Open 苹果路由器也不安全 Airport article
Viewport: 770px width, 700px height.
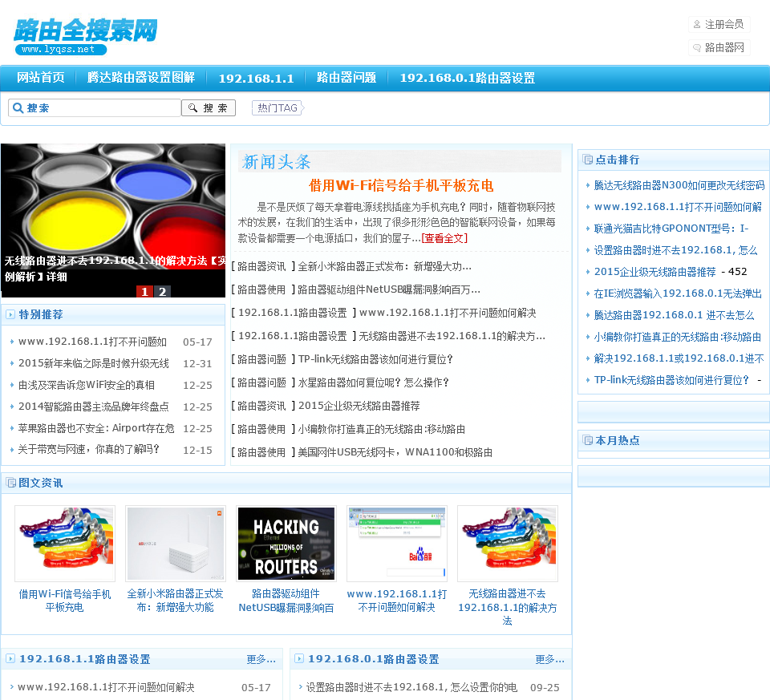coord(96,428)
